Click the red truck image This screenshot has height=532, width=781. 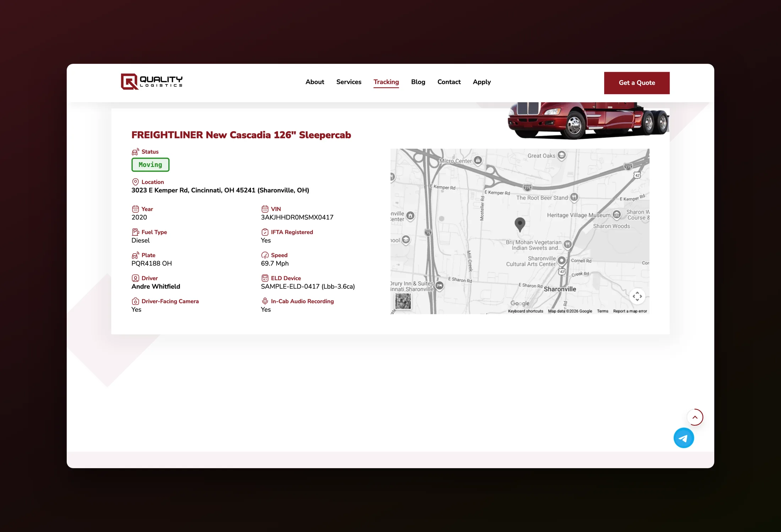click(588, 121)
